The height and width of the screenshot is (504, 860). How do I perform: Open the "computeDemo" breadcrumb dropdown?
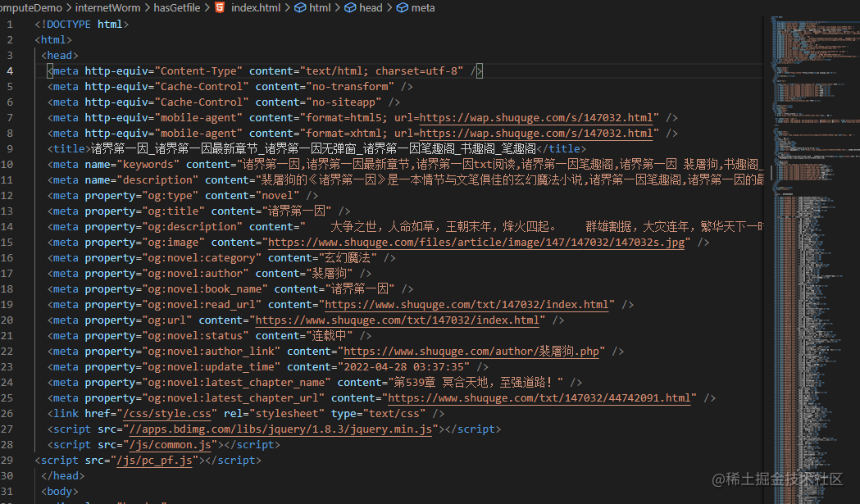click(x=33, y=7)
